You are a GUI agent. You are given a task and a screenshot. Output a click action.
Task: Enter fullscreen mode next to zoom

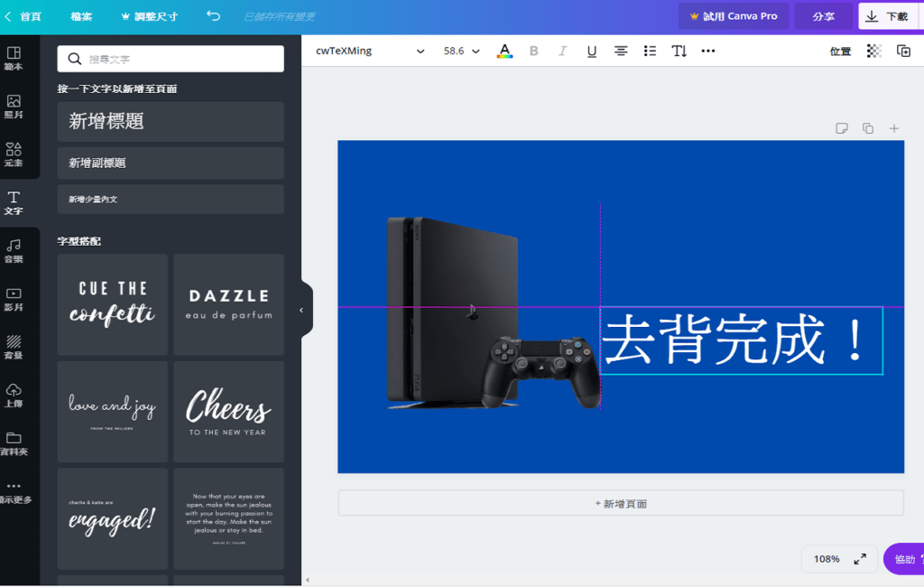(x=860, y=559)
